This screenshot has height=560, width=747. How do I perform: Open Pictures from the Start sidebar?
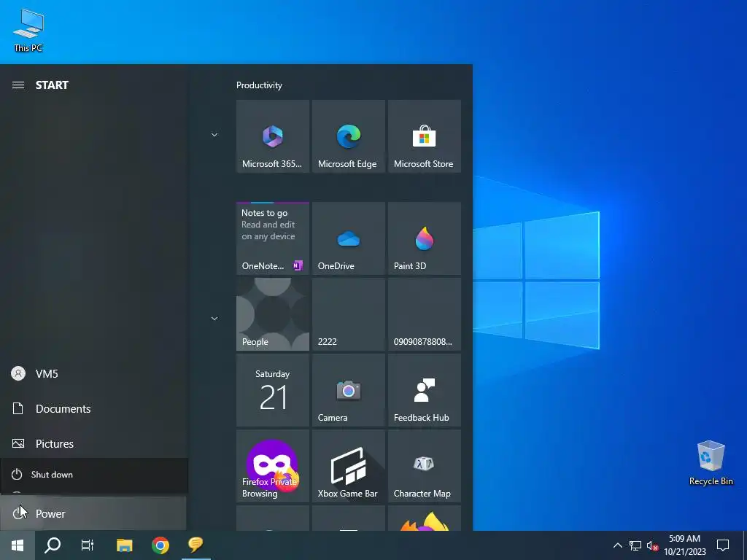(93, 443)
